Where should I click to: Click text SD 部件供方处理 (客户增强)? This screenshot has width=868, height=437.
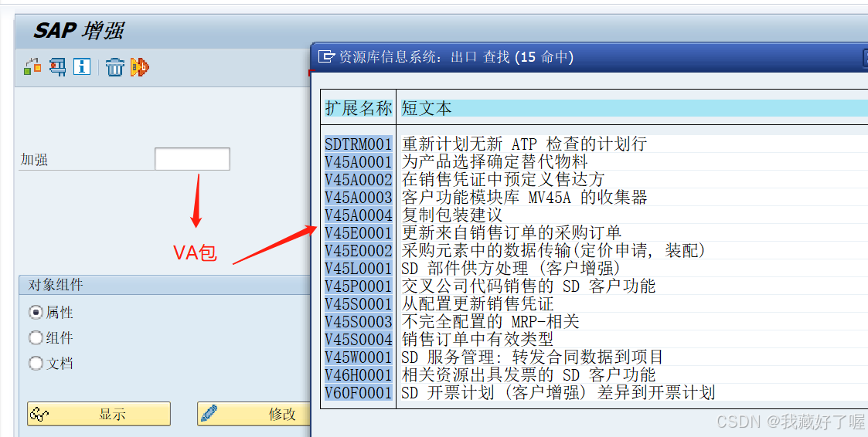click(512, 268)
